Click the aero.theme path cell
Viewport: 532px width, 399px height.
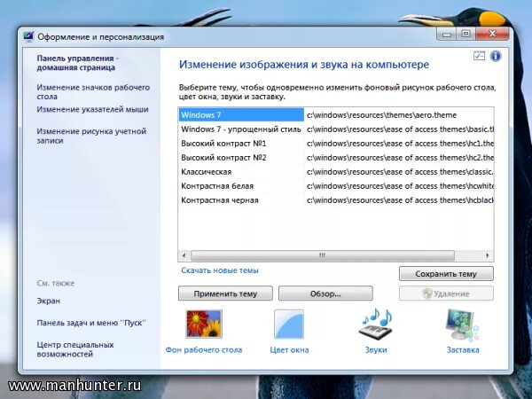(x=399, y=115)
